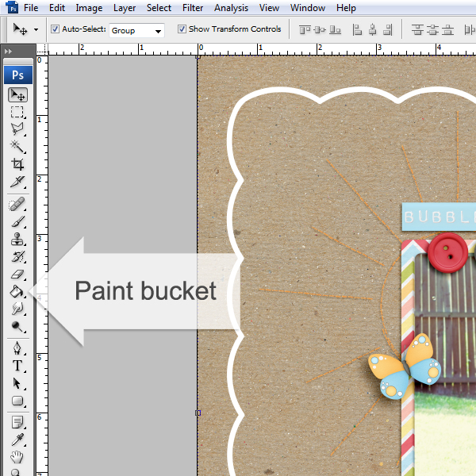Select the Rectangular Marquee tool
476x476 pixels.
pyautogui.click(x=17, y=112)
